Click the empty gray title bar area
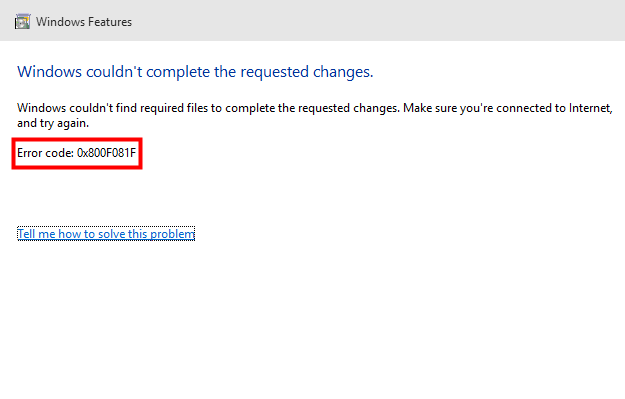This screenshot has height=399, width=625. 379,21
